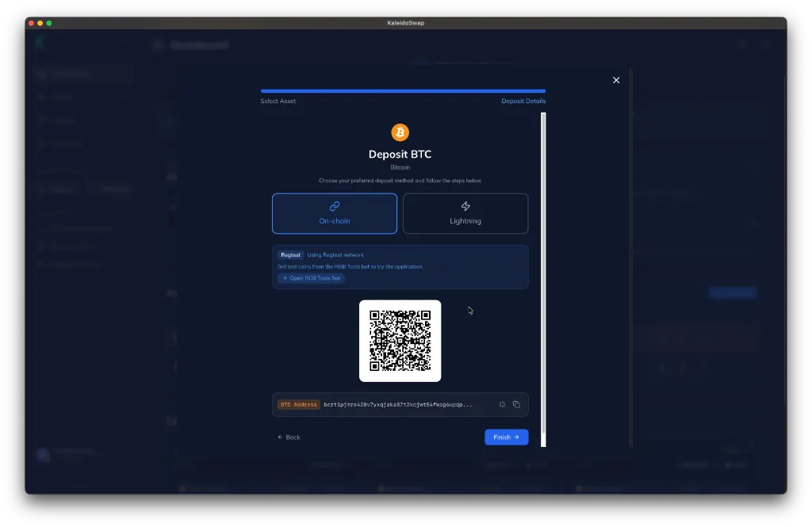Click the KaleidoSwap logo in the sidebar

[x=40, y=43]
